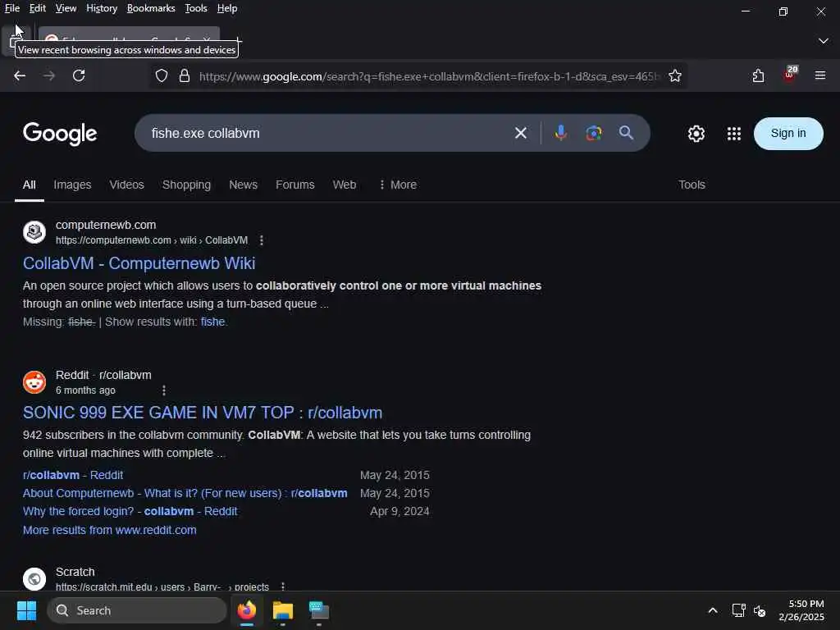Open File Explorer from the taskbar
This screenshot has width=840, height=630.
[283, 610]
